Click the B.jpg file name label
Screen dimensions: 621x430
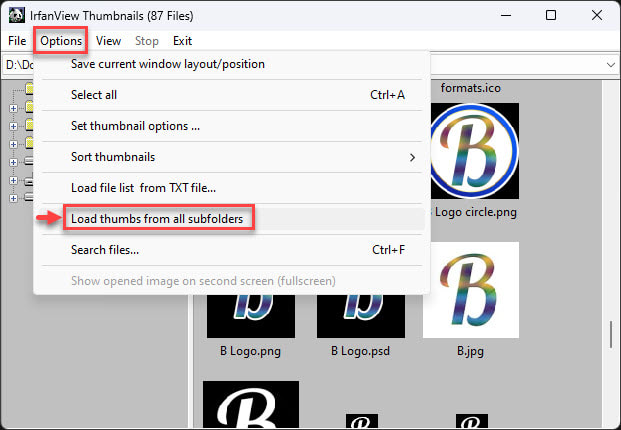(x=471, y=351)
